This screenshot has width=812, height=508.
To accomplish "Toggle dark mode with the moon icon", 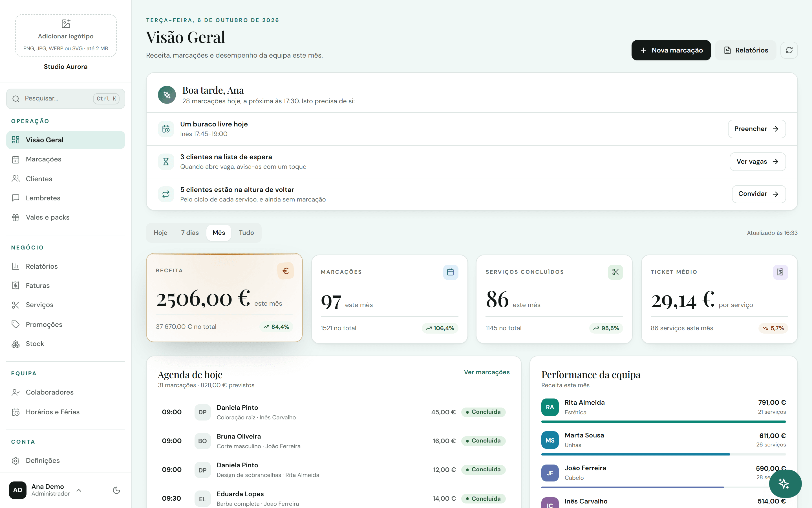I will click(x=116, y=490).
